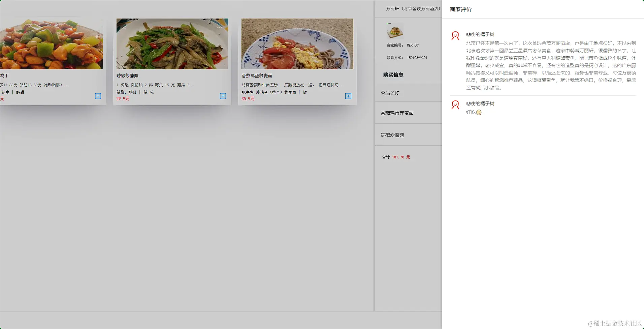644x329 pixels.
Task: Click the 辣椒炒蘑菇 recipe description text
Action: click(156, 85)
